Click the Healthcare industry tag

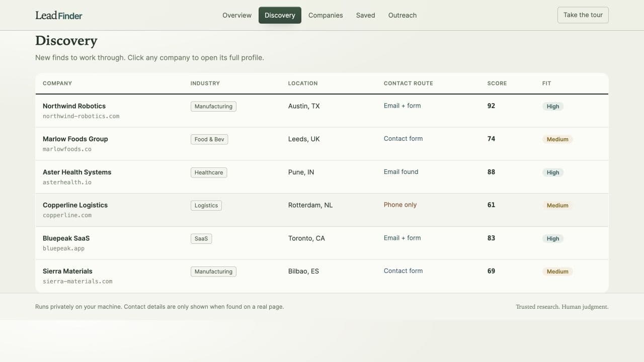point(209,172)
